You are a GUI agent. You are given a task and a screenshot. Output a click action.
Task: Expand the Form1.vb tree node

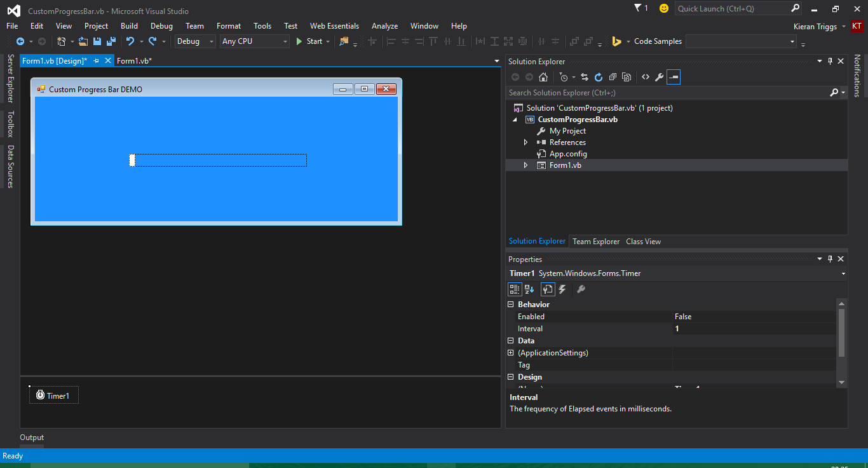526,165
